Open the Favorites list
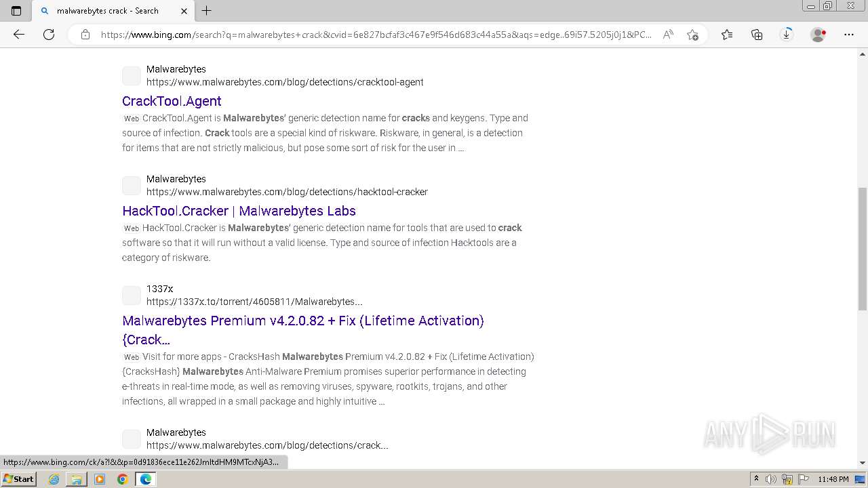868x488 pixels. click(727, 35)
